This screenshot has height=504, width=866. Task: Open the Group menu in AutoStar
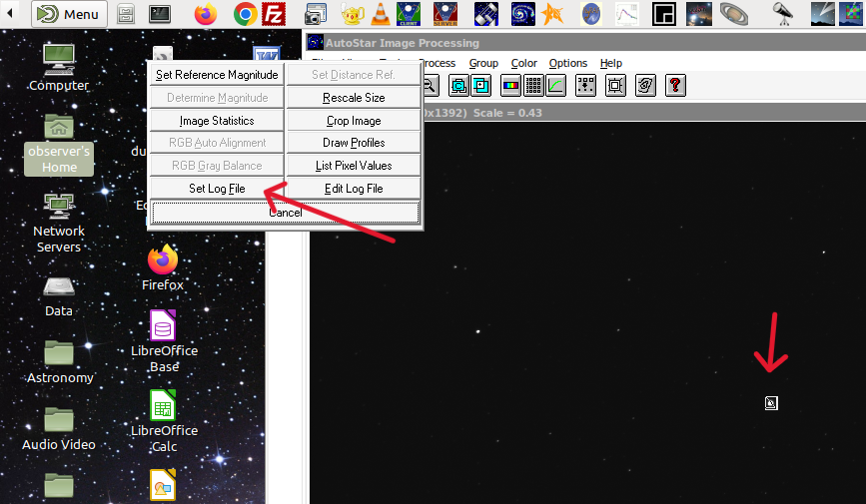483,63
